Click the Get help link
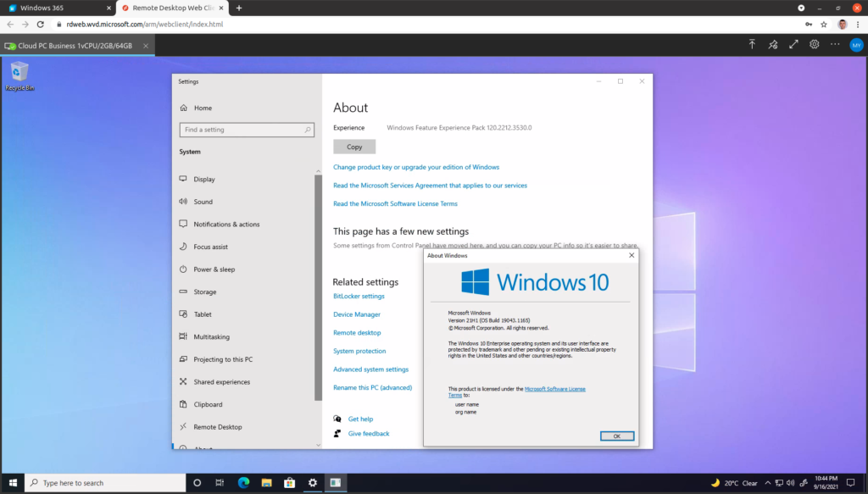 360,419
